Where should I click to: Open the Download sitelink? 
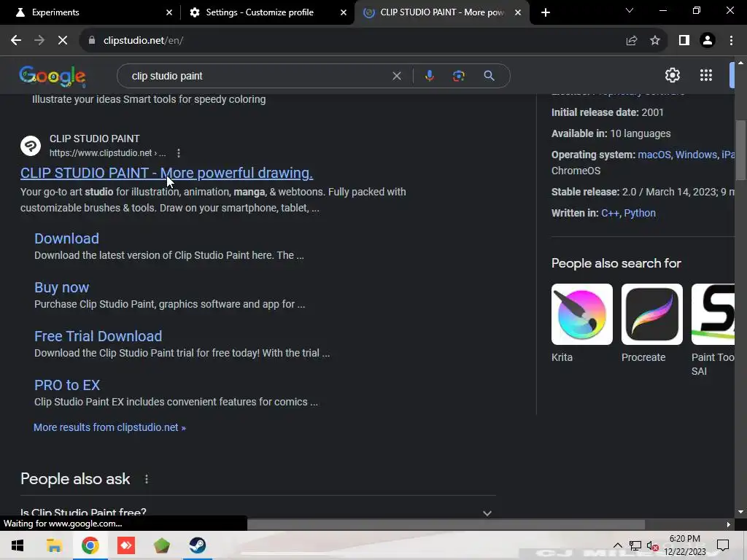[x=66, y=238]
